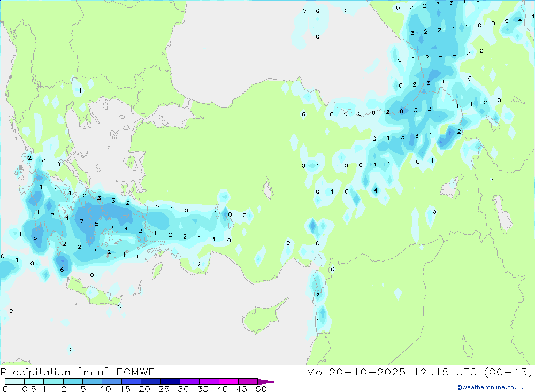
Task: Click the legend scale label "15"
Action: 125,389
